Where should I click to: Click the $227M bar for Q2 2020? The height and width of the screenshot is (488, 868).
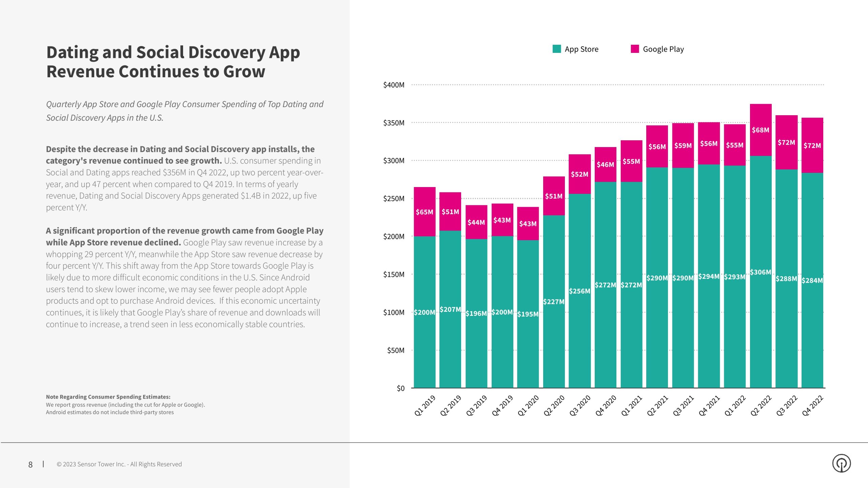pyautogui.click(x=554, y=302)
